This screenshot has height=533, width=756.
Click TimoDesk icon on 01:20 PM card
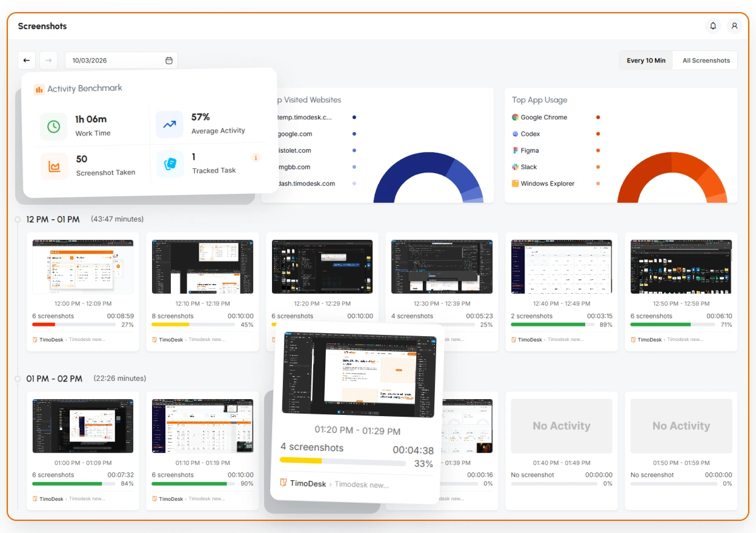point(283,483)
